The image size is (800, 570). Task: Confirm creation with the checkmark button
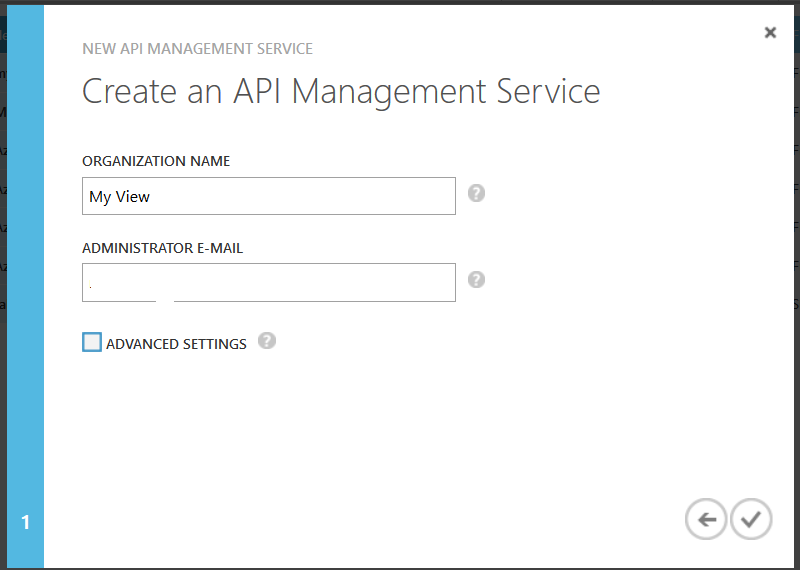(x=751, y=519)
